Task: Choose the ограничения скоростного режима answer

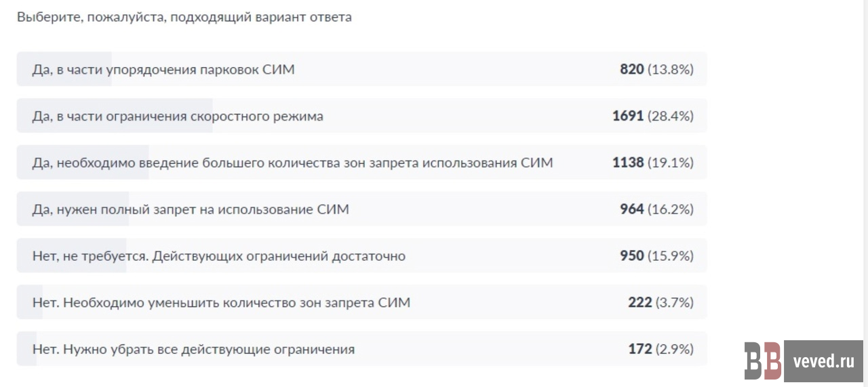Action: pyautogui.click(x=178, y=116)
